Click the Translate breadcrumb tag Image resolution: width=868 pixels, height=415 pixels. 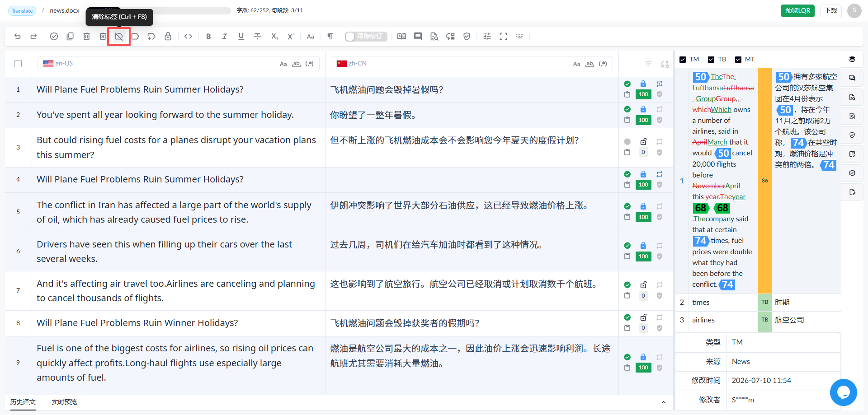coord(22,11)
